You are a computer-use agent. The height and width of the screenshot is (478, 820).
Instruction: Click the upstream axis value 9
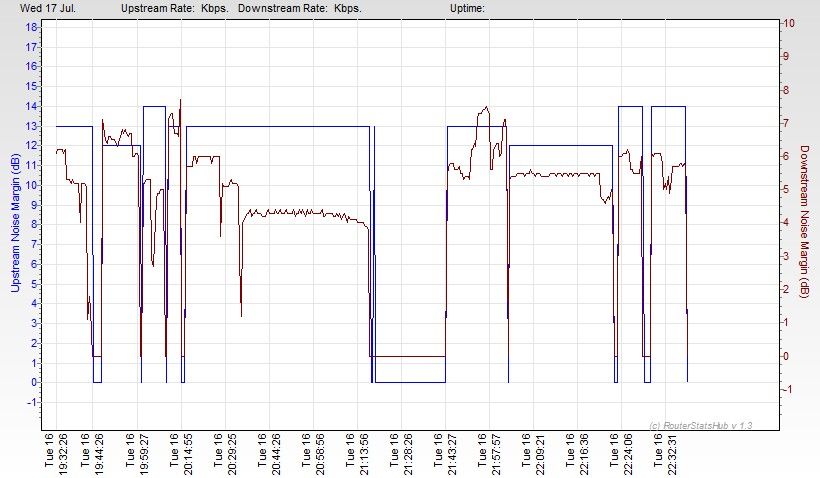coord(34,205)
